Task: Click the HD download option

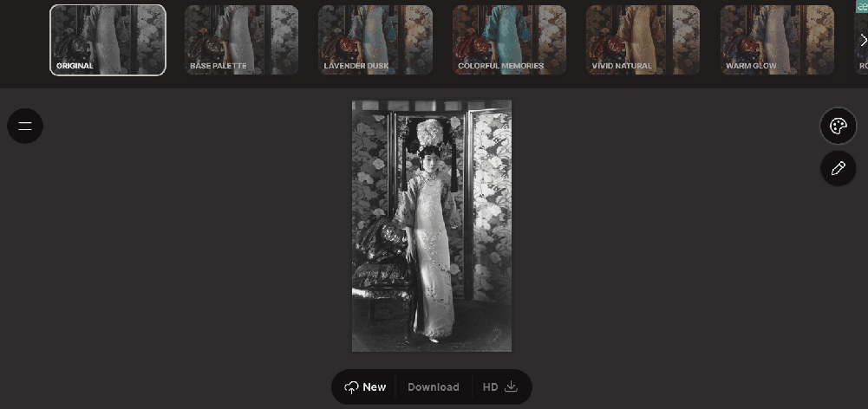Action: [499, 386]
